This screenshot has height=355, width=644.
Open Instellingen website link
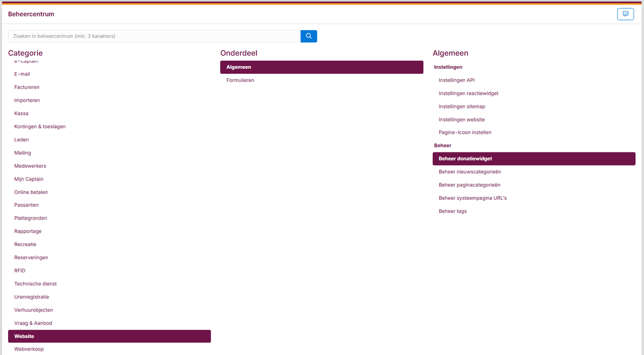461,119
